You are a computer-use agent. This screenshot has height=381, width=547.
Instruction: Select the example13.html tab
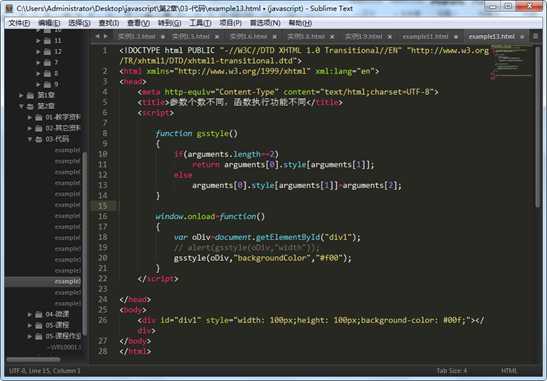[495, 37]
